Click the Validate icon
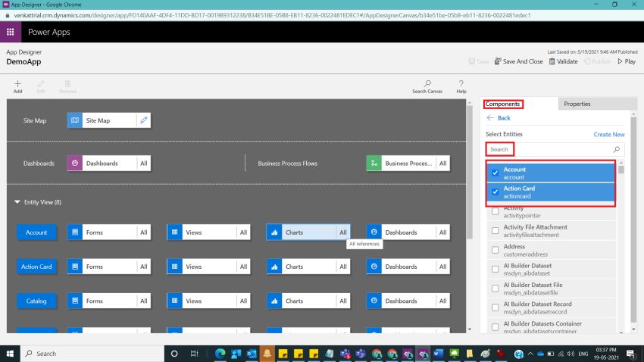The height and width of the screenshot is (362, 644). coord(553,61)
